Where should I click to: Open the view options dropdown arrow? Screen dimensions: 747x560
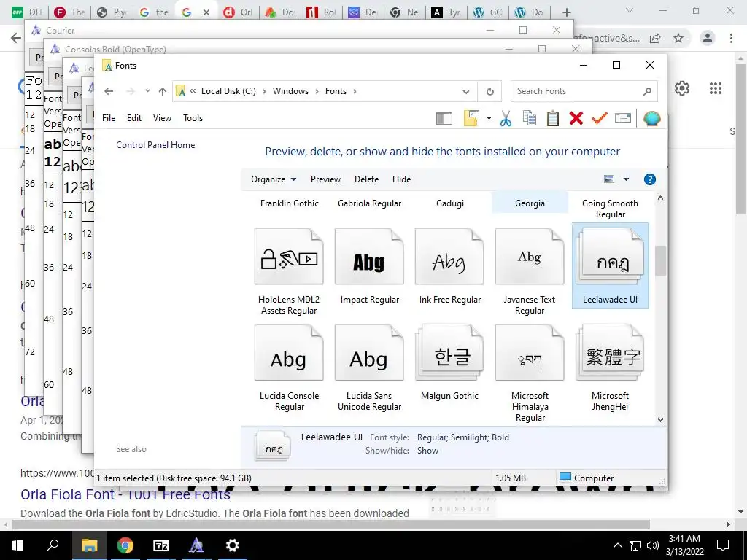[626, 179]
